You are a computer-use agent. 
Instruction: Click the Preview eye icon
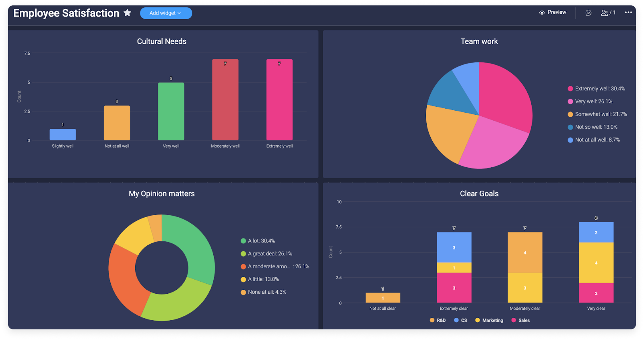(542, 12)
